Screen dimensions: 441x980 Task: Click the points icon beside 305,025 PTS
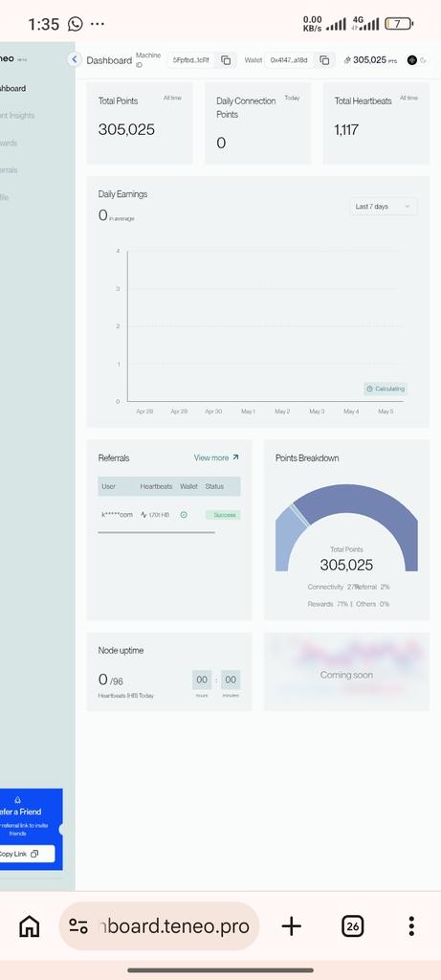pos(347,60)
